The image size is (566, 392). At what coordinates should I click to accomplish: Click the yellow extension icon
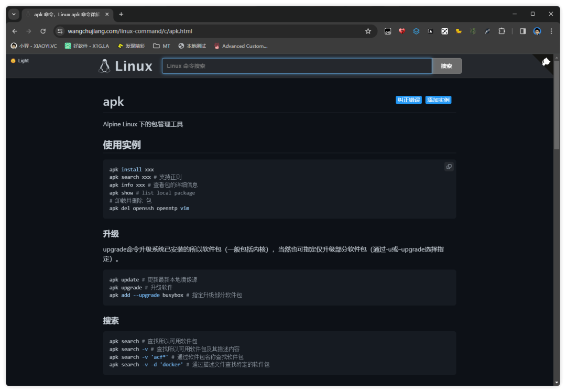coord(459,31)
